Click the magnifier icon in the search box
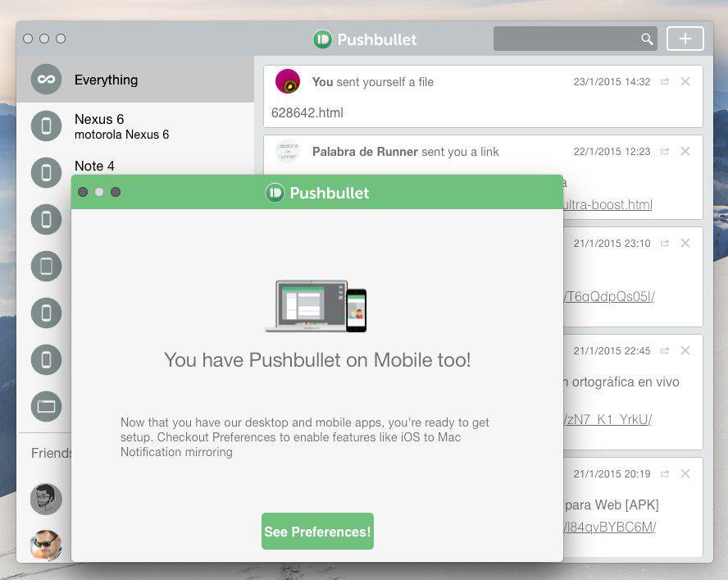 (647, 39)
